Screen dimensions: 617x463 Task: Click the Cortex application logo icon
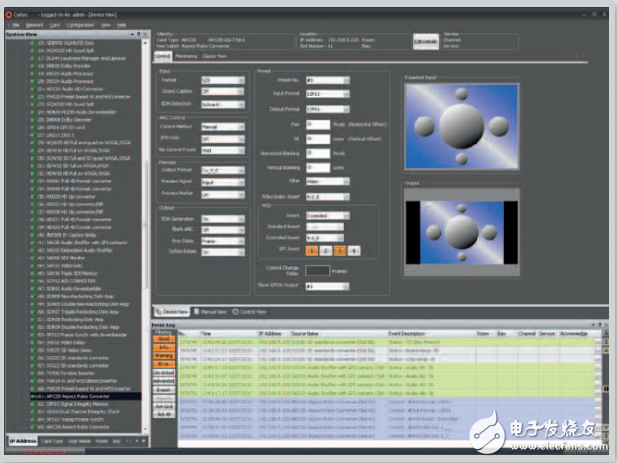(x=8, y=8)
